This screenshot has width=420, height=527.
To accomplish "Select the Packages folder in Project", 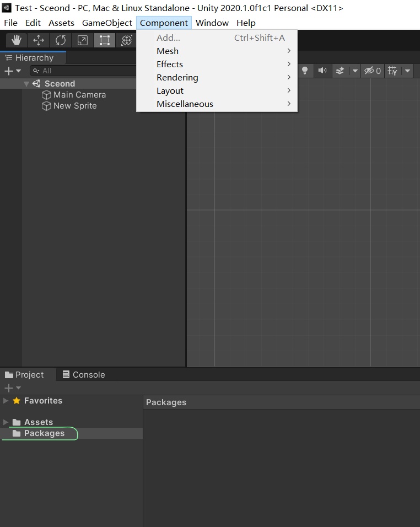I will [x=44, y=433].
